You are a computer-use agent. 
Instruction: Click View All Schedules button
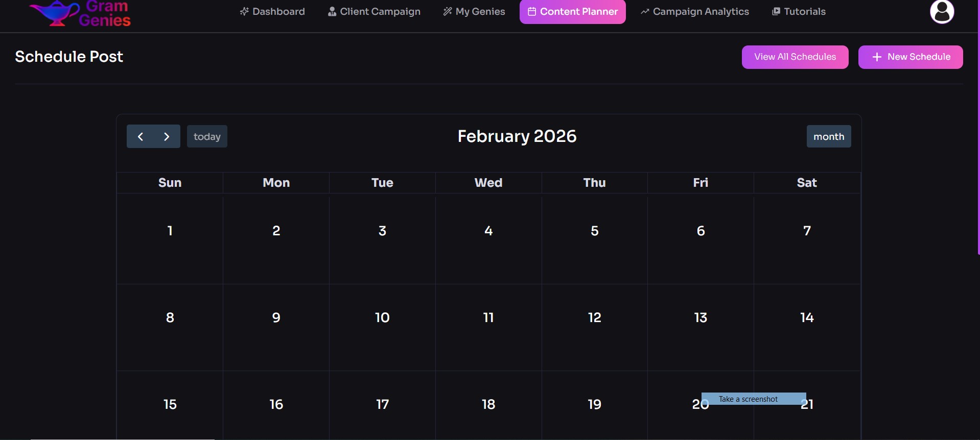[795, 57]
